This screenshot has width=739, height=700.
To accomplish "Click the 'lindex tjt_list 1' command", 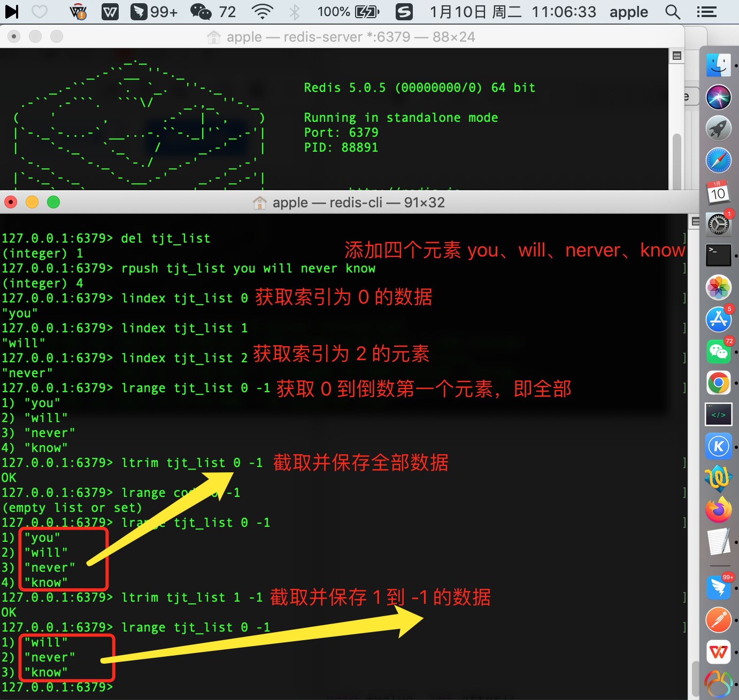I will point(184,328).
